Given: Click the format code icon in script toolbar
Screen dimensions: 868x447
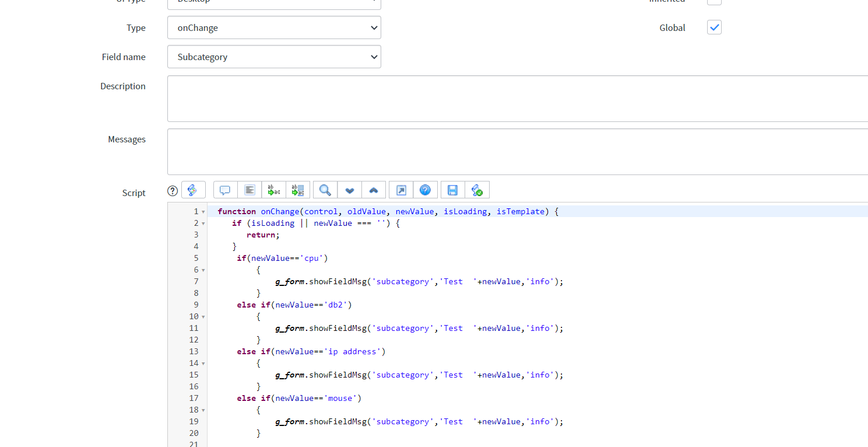Looking at the screenshot, I should (x=249, y=190).
